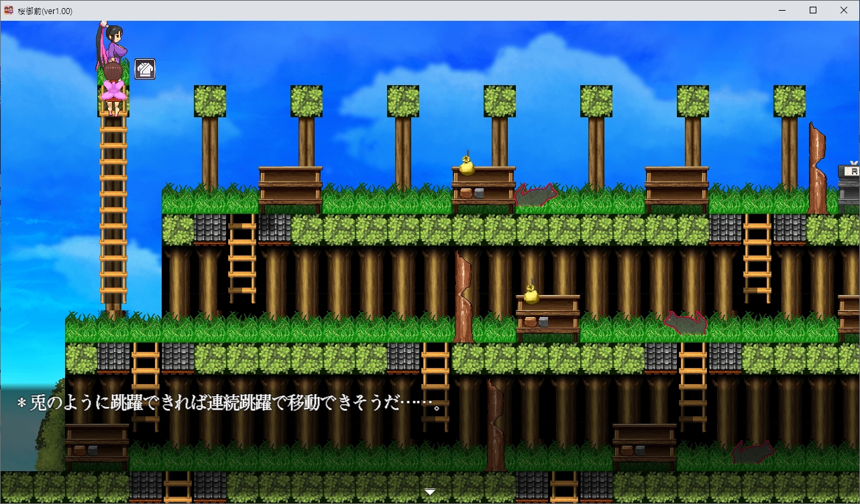This screenshot has width=860, height=504.
Task: Click the empty wooden desk at top-tier right
Action: (677, 189)
